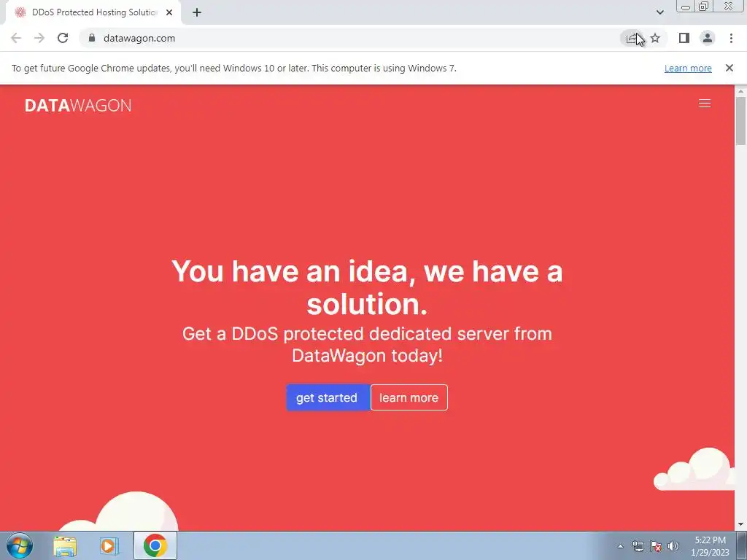This screenshot has width=747, height=560.
Task: Open a new tab with plus button
Action: coord(197,12)
